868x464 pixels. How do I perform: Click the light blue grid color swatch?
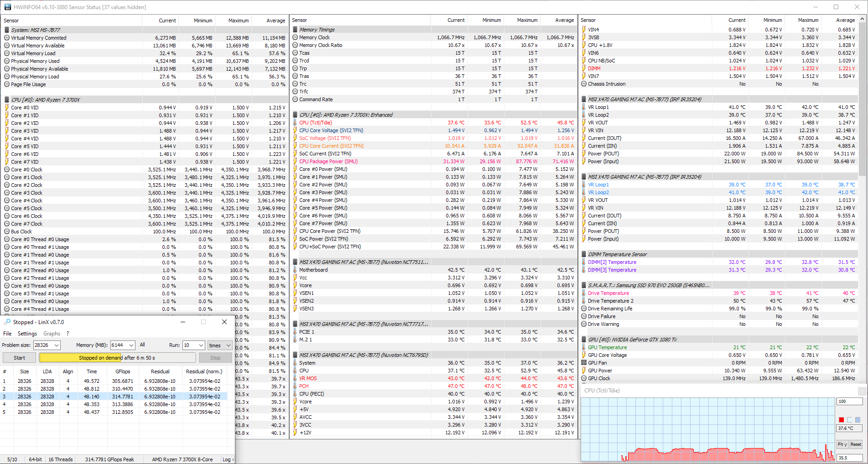coord(858,420)
